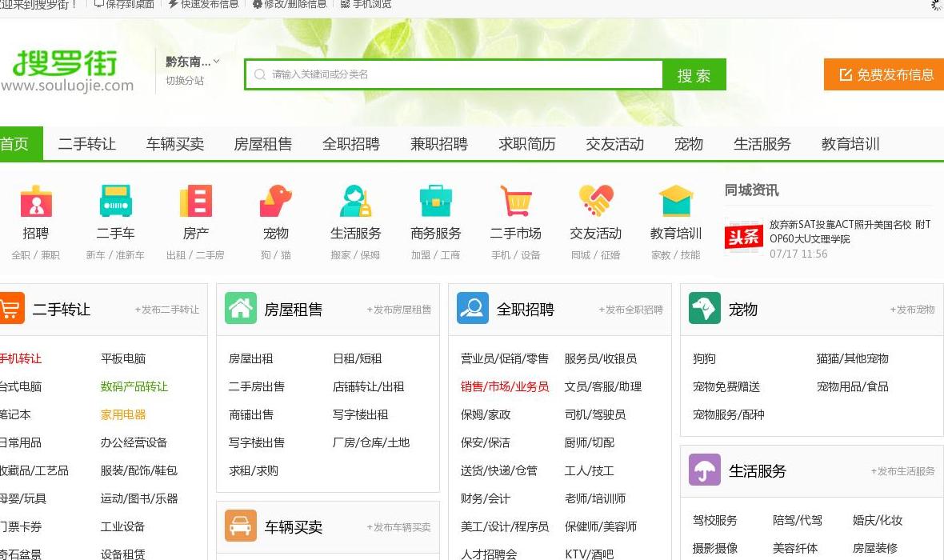Click 快速发布信息 in the top bar

203,4
